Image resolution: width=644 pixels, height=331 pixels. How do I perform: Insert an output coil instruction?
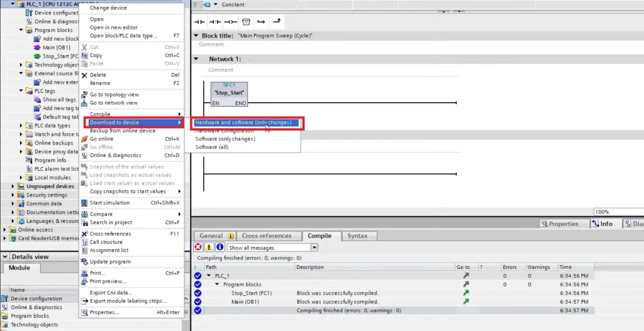point(230,22)
